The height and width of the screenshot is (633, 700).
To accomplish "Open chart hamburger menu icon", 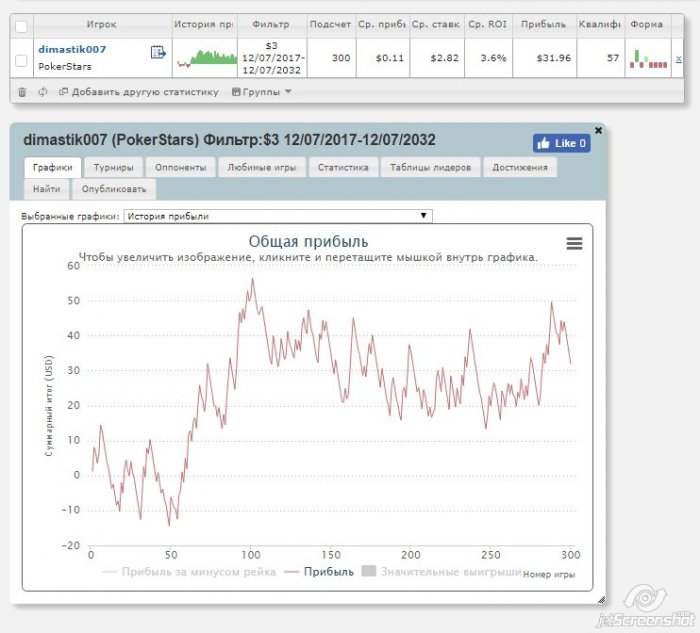I will coord(574,243).
